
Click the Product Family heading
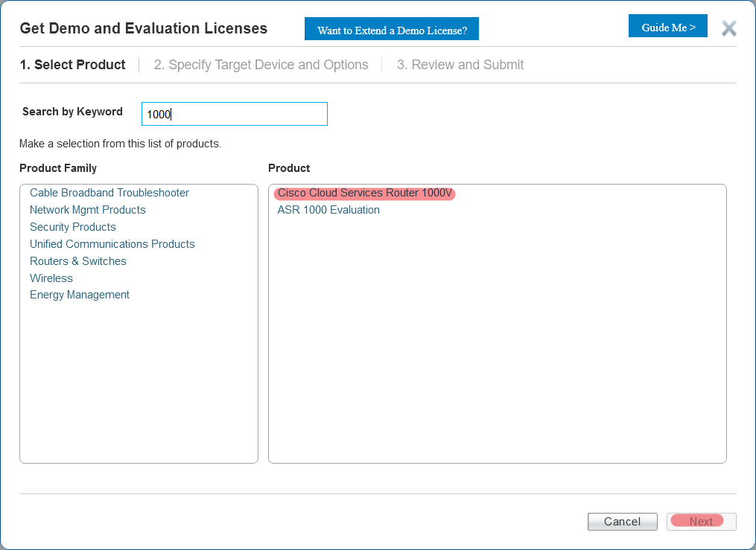[58, 168]
